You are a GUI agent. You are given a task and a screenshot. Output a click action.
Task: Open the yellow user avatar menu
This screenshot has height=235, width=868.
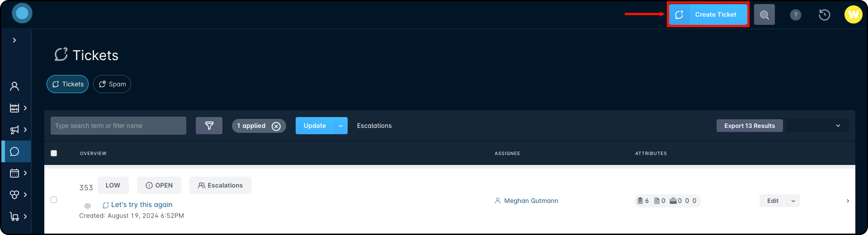click(854, 14)
